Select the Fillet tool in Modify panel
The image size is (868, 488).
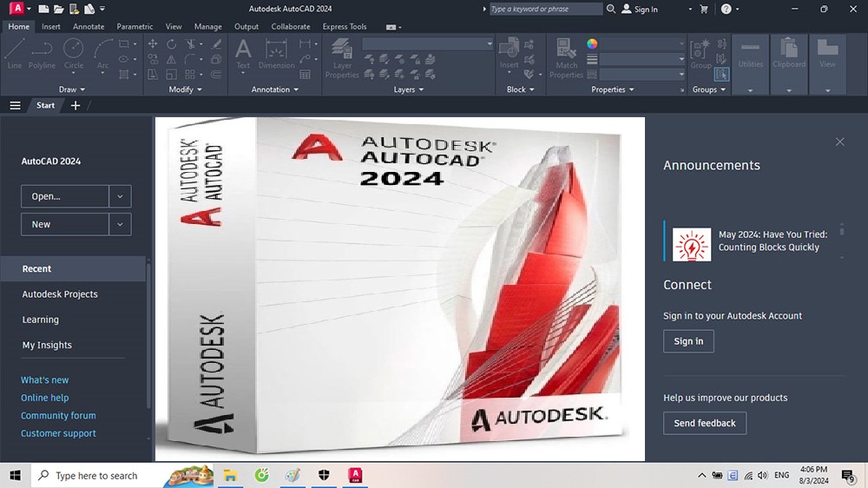coord(190,59)
